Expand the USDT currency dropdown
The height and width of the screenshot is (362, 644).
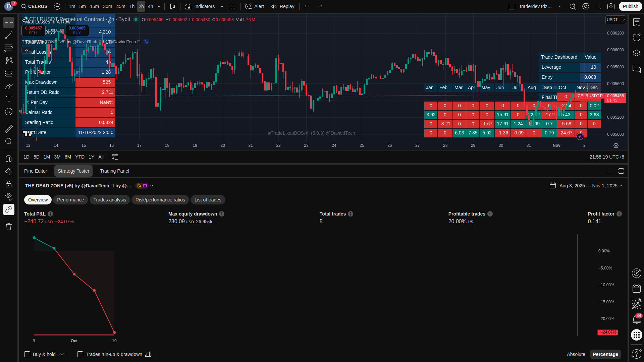point(615,20)
